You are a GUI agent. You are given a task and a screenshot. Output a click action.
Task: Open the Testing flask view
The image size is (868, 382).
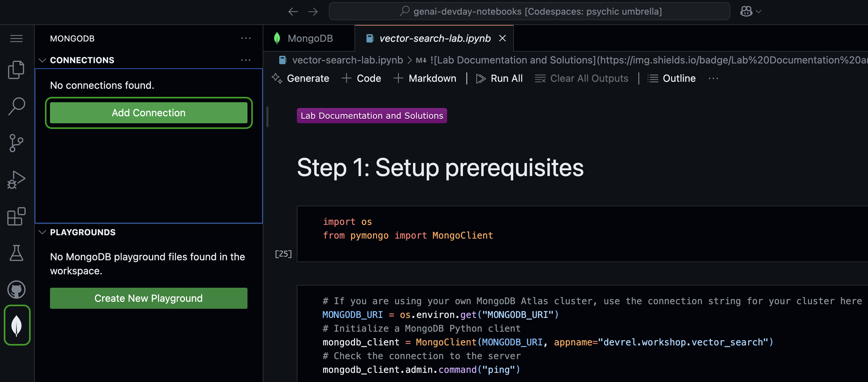(16, 253)
